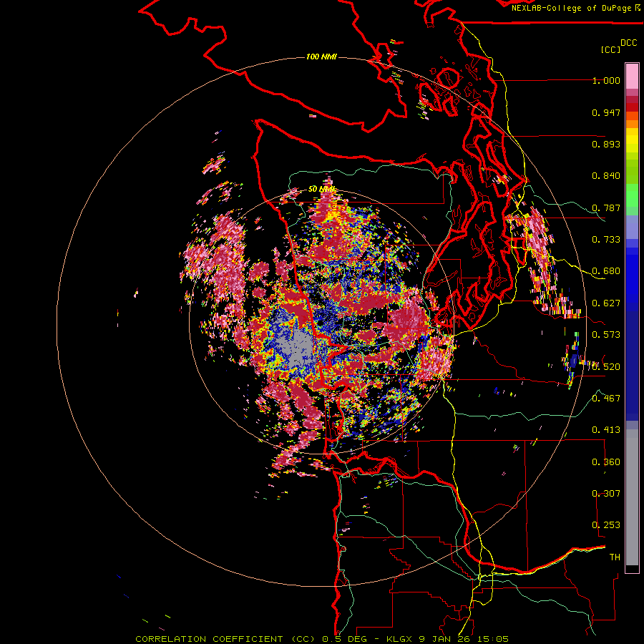
Task: Click the gray lower color bar segment
Action: pos(632,497)
